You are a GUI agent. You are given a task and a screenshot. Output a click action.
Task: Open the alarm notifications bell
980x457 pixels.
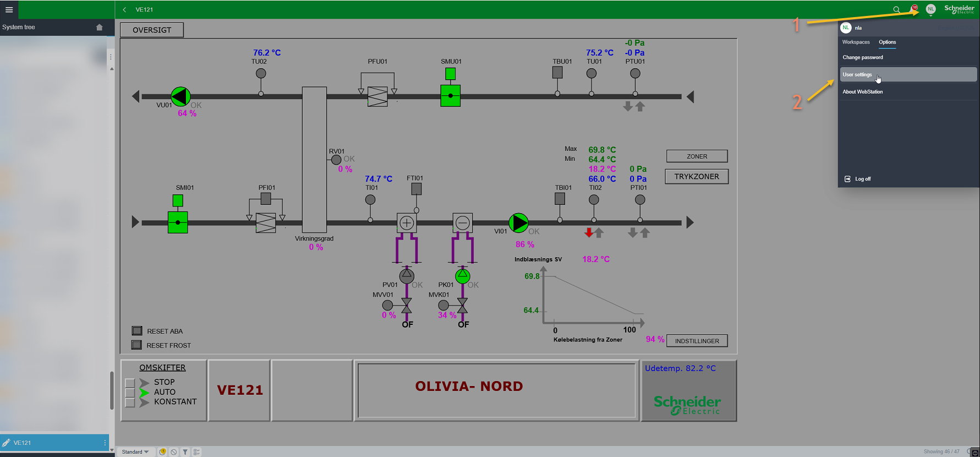click(913, 9)
